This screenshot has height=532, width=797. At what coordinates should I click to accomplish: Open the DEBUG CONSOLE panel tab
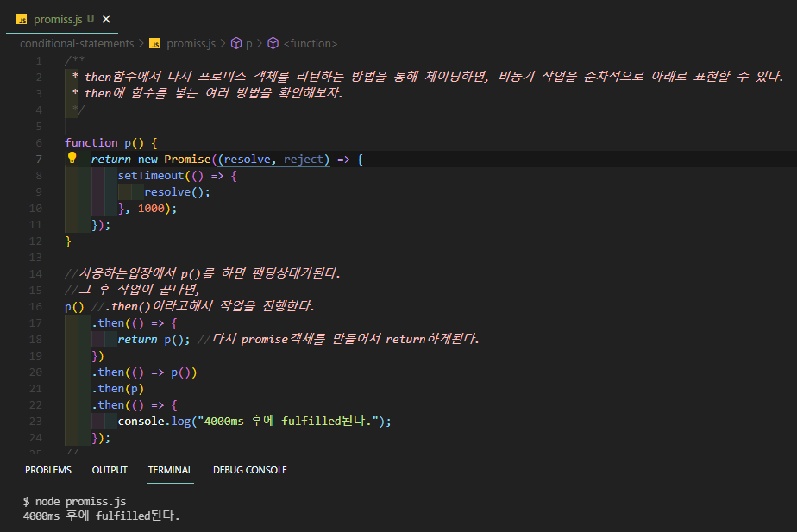coord(250,470)
